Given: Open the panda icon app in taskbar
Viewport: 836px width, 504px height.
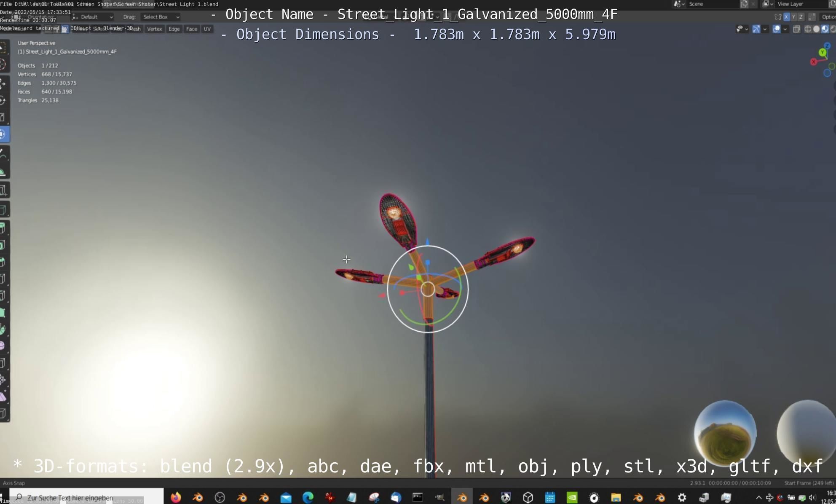Looking at the screenshot, I should [x=506, y=498].
